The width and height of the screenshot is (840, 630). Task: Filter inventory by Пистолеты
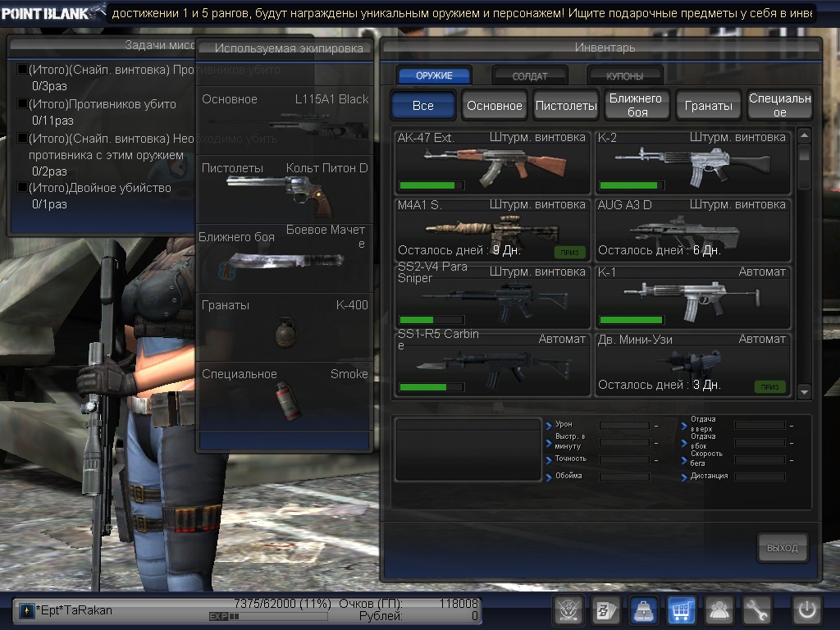pos(566,105)
